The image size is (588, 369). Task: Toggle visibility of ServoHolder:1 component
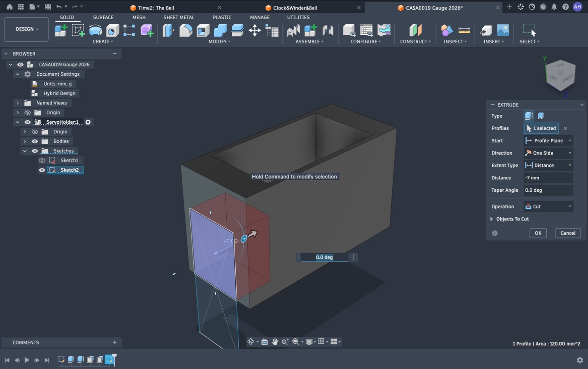point(27,122)
